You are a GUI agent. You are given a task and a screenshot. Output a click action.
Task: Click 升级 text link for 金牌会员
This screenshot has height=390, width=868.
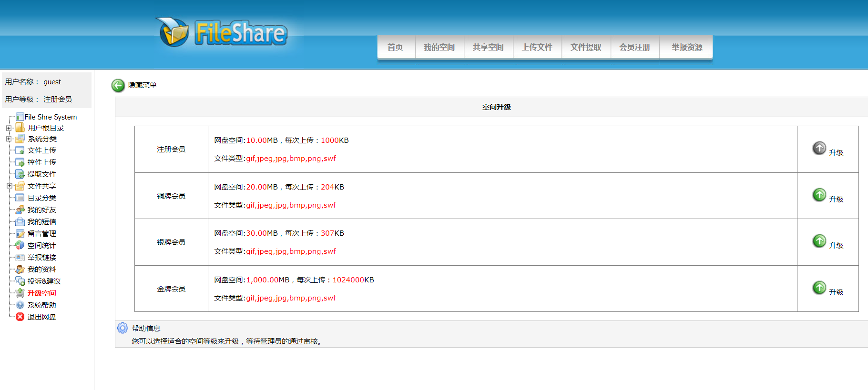836,292
